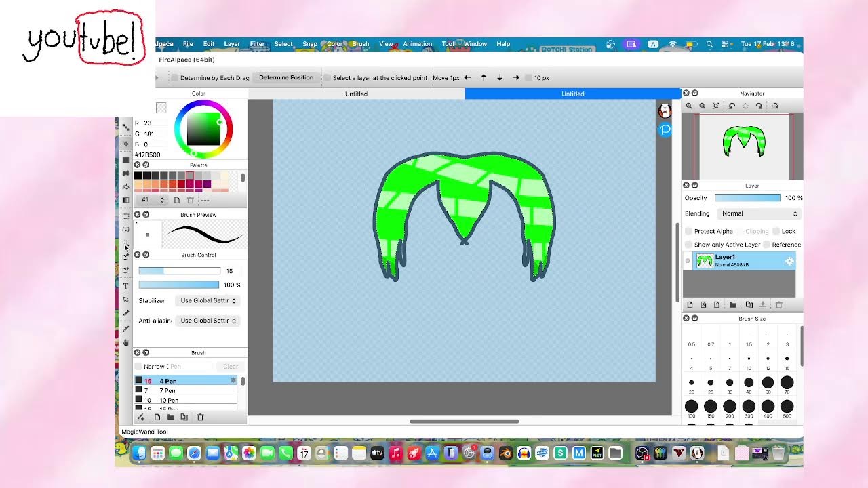Open the File menu
Screen dimensions: 868x488
coord(188,44)
